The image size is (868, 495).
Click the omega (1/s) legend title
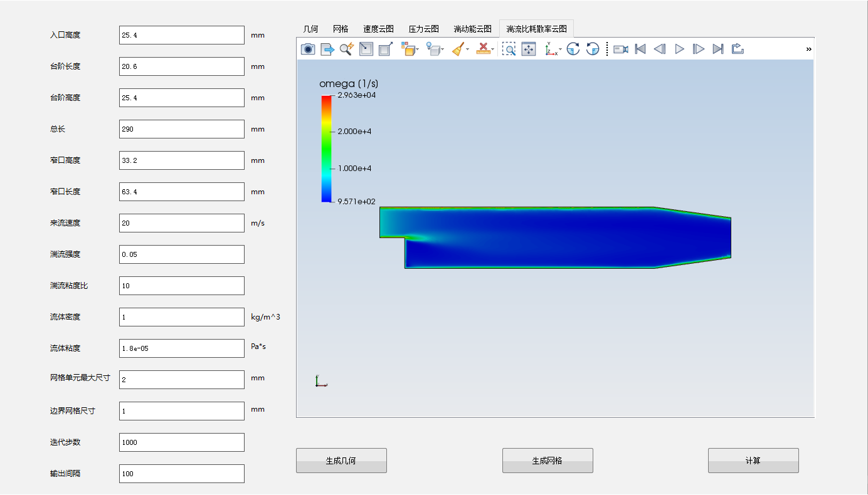(x=349, y=83)
